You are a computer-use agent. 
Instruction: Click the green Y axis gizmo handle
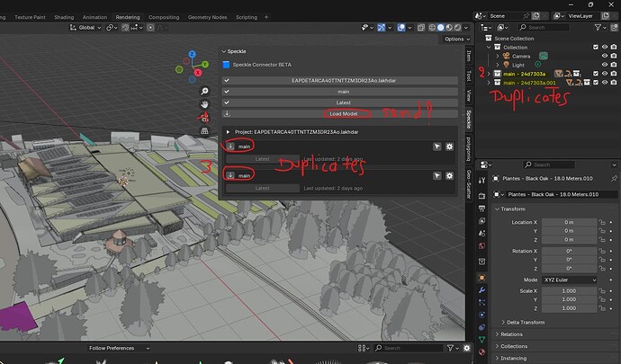205,64
